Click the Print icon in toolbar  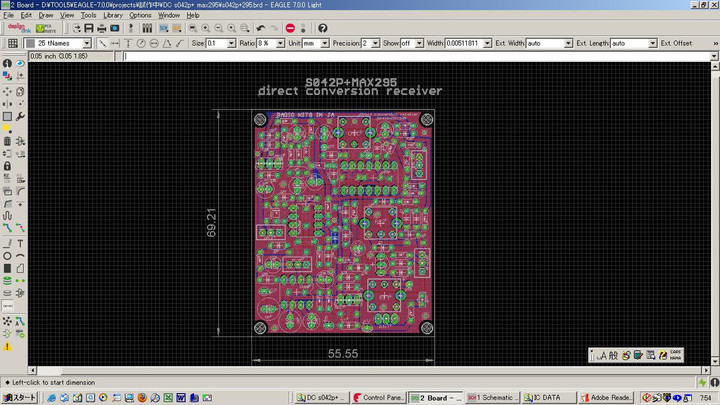pyautogui.click(x=102, y=28)
